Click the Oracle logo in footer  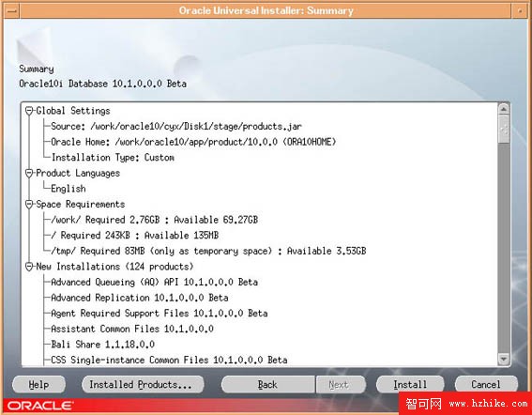point(40,406)
